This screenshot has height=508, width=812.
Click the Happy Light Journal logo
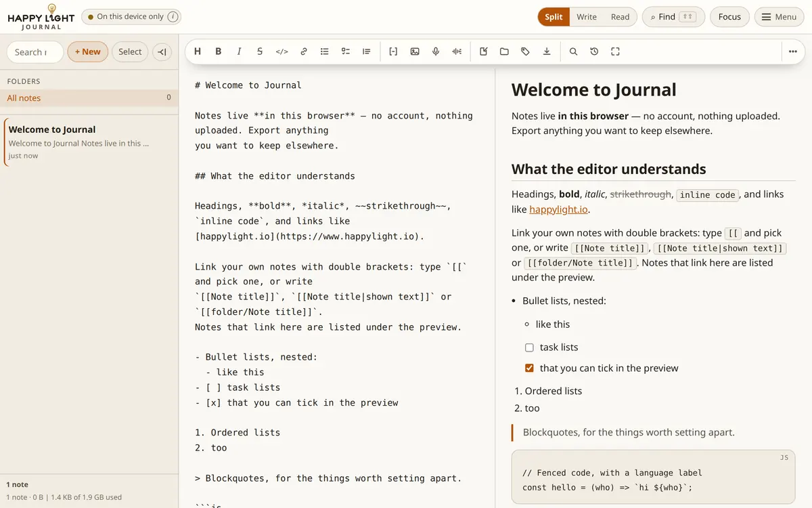[x=41, y=17]
